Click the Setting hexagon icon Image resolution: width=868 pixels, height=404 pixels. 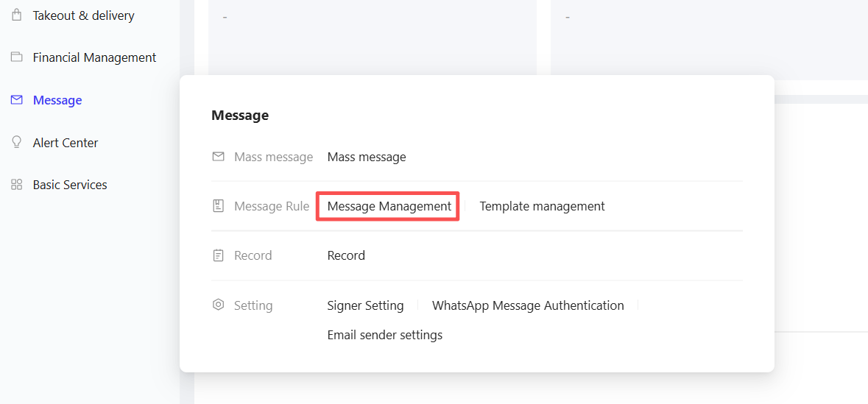point(218,305)
